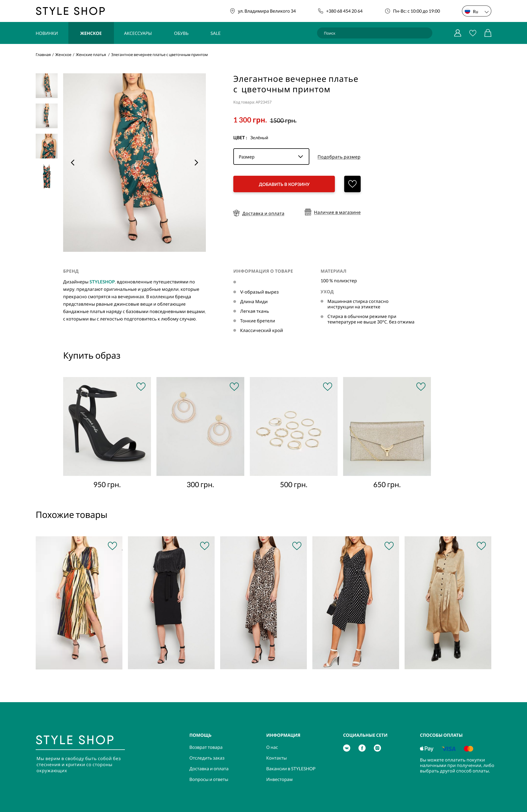Open the wishlist heart in header
The width and height of the screenshot is (527, 812).
[472, 33]
